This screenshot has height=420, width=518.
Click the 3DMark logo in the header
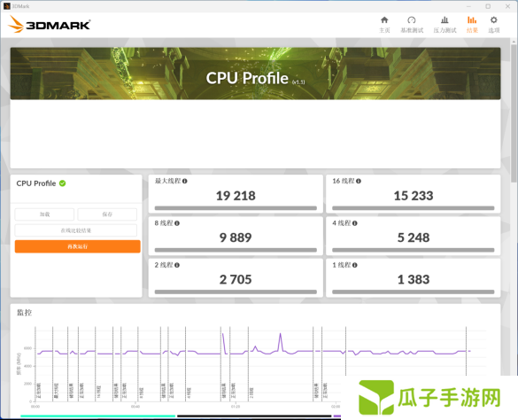[49, 25]
